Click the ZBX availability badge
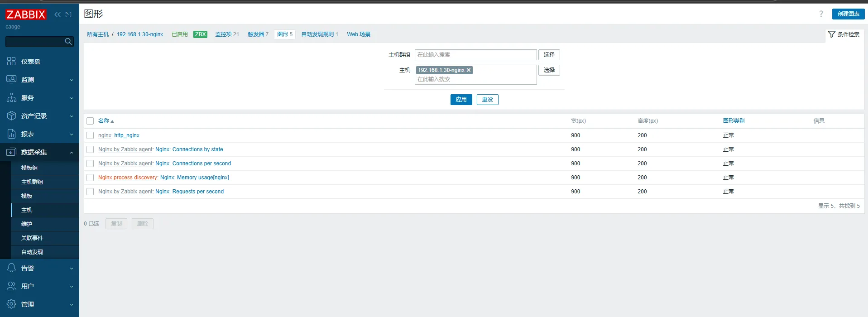This screenshot has width=868, height=317. 200,34
